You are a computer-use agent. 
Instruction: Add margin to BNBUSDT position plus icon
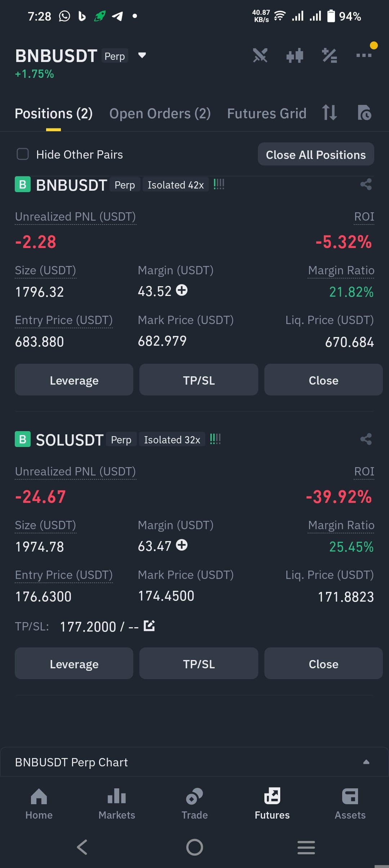[x=182, y=290]
